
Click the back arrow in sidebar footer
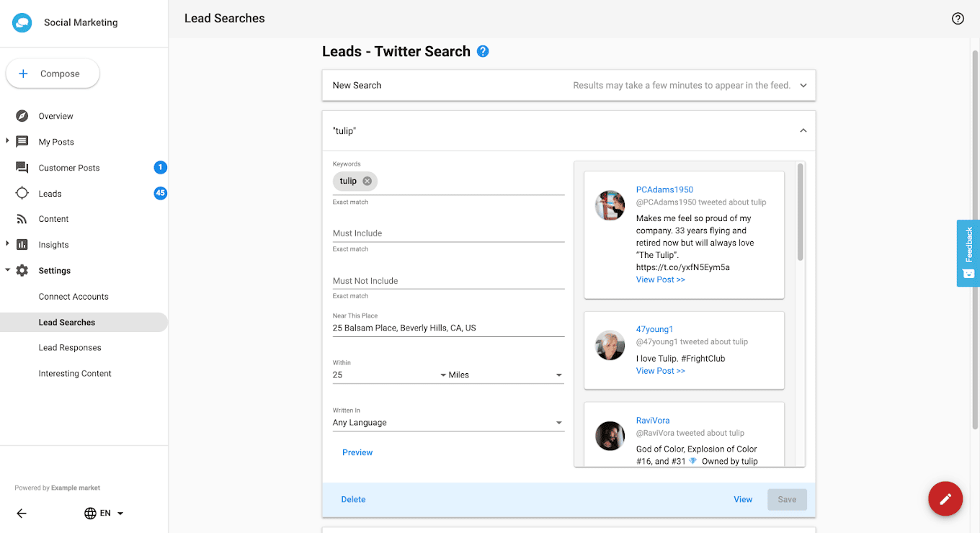(22, 514)
